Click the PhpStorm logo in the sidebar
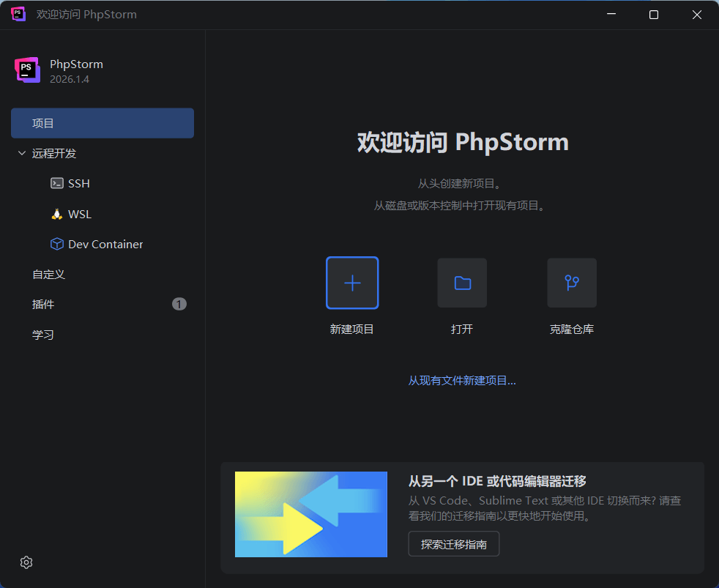The height and width of the screenshot is (588, 719). tap(28, 70)
